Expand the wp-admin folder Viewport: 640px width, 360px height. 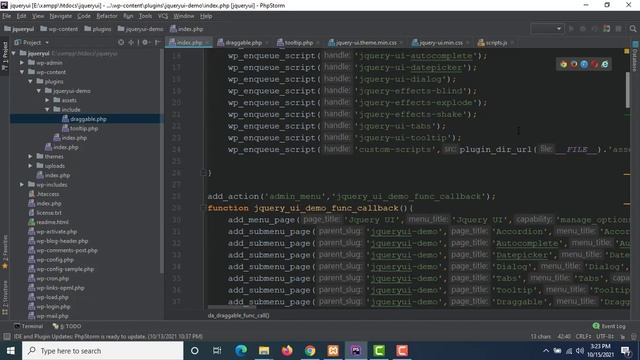22,62
